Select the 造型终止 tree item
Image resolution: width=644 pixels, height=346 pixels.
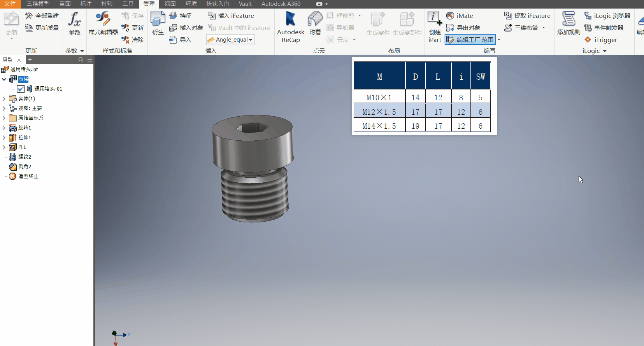click(28, 176)
